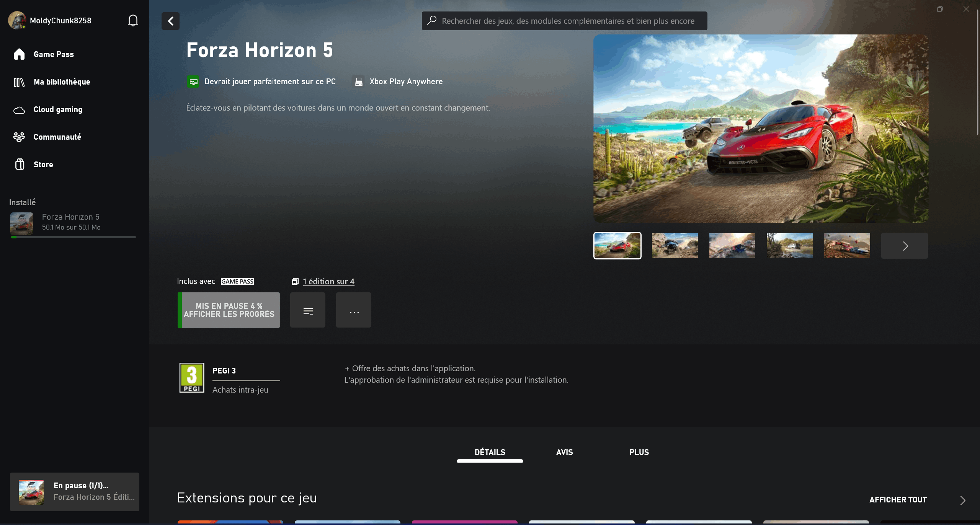Open the notifications bell

(133, 21)
